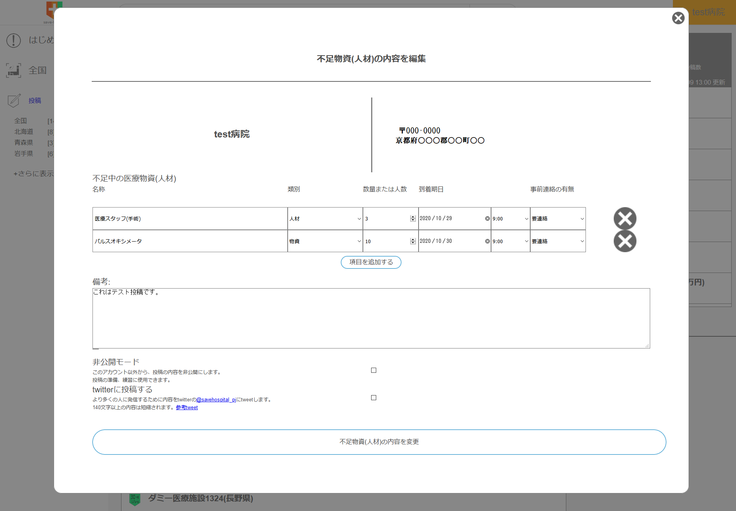The image size is (736, 511).
Task: Check the twitterに投稿する checkbox
Action: pyautogui.click(x=374, y=398)
